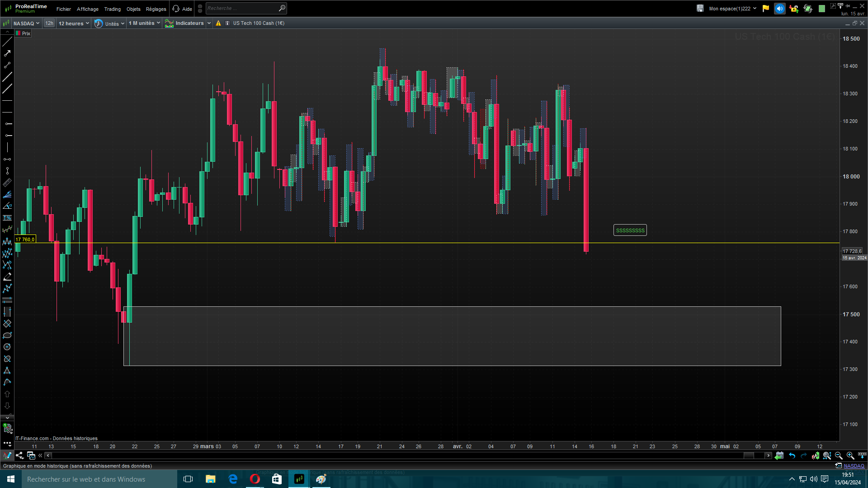Expand the NASDAQ instrument dropdown
Image resolution: width=868 pixels, height=488 pixels.
coord(26,23)
